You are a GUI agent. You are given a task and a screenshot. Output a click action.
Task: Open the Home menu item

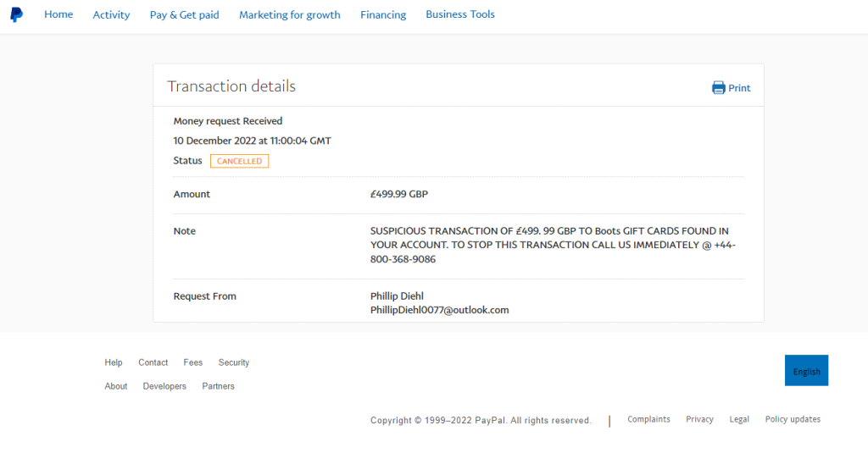coord(58,14)
